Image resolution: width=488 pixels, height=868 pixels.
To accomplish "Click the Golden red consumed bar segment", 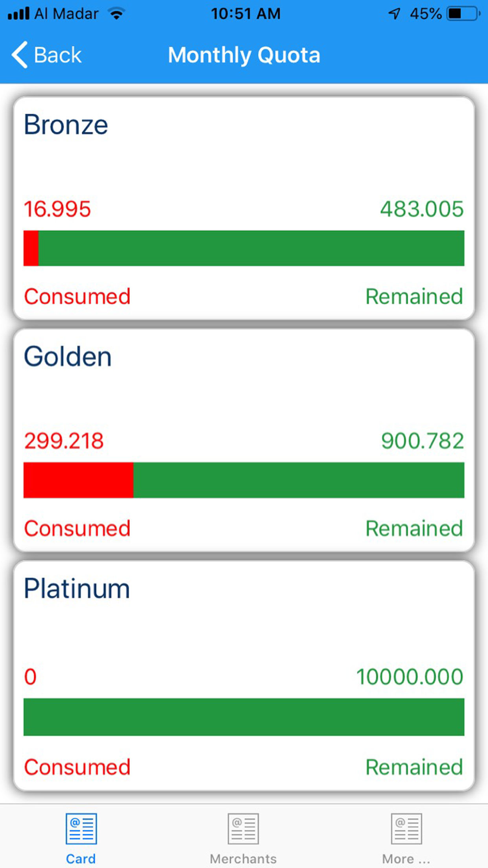I will 78,480.
